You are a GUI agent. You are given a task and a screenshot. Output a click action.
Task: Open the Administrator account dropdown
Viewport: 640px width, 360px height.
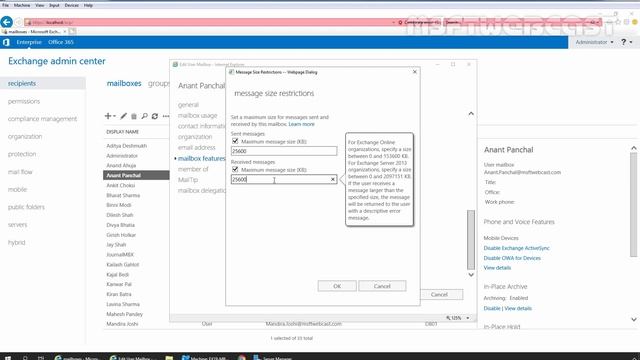594,42
